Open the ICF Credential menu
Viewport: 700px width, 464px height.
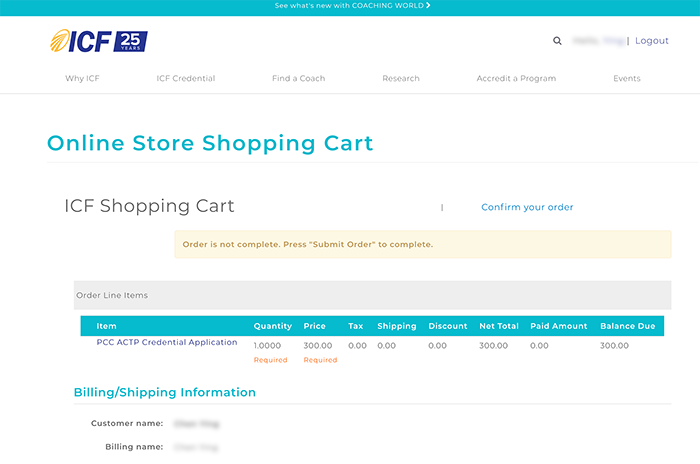coord(185,78)
